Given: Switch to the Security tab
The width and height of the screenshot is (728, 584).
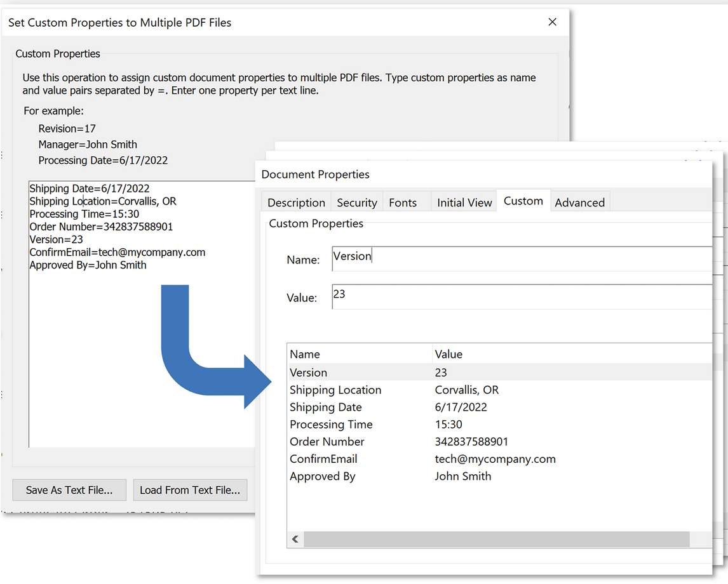Looking at the screenshot, I should coord(356,202).
